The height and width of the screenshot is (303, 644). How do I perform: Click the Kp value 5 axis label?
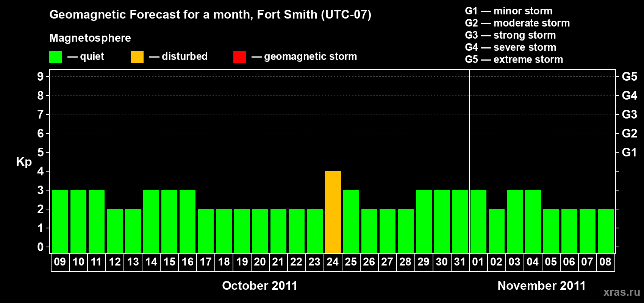[x=40, y=152]
